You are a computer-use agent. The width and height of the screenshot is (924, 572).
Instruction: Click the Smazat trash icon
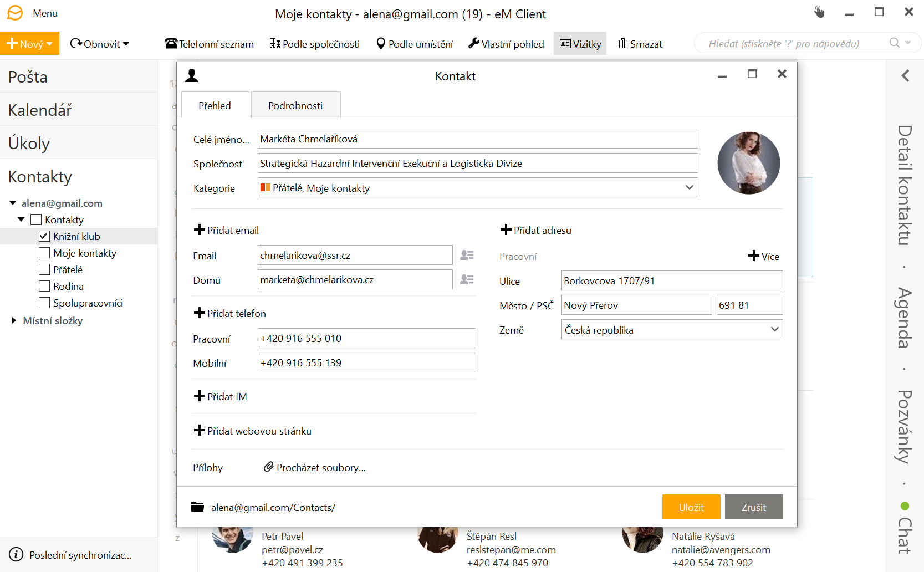(x=623, y=43)
